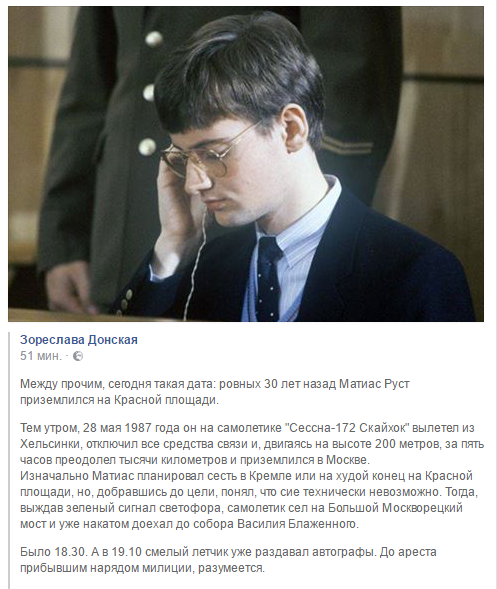
Task: Click the public globe privacy icon
Action: [x=78, y=356]
